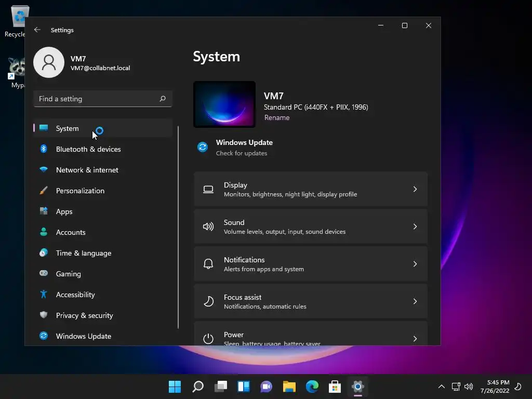This screenshot has height=399, width=532.
Task: Click the Find a setting search box
Action: [x=103, y=98]
